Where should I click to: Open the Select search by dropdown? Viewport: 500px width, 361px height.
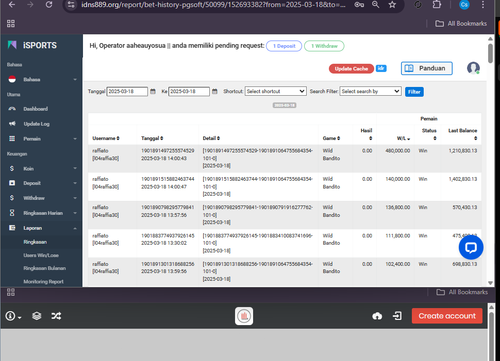[370, 91]
